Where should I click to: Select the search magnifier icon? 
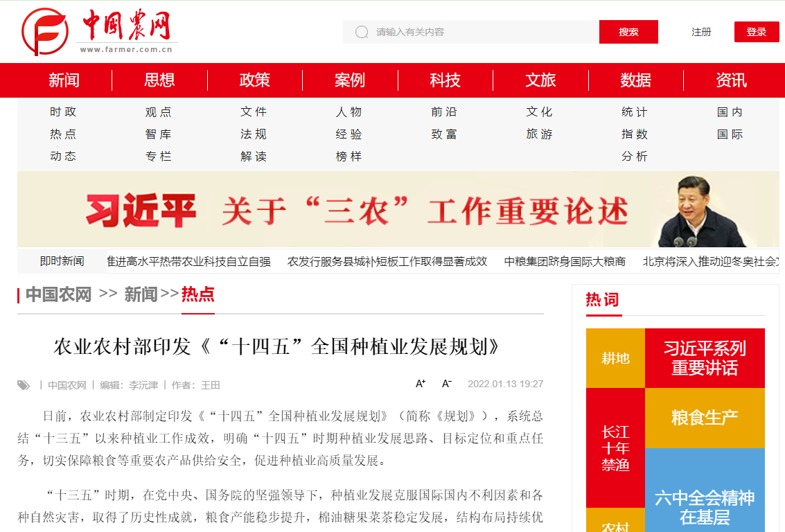tap(361, 32)
